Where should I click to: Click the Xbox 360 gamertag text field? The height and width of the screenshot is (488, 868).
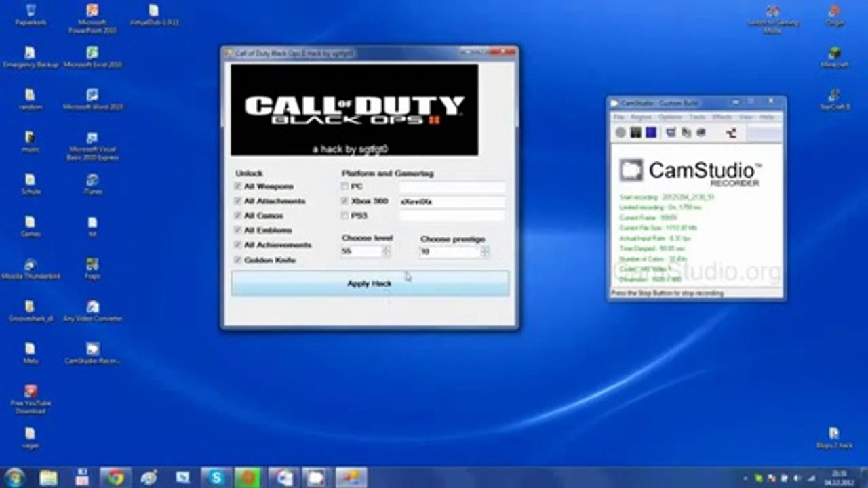[452, 201]
